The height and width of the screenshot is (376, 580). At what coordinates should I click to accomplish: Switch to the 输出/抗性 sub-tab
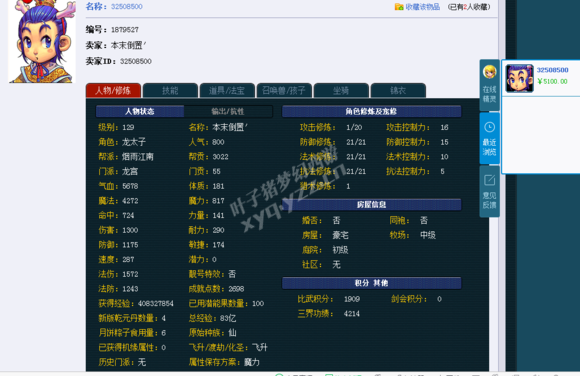pos(228,111)
